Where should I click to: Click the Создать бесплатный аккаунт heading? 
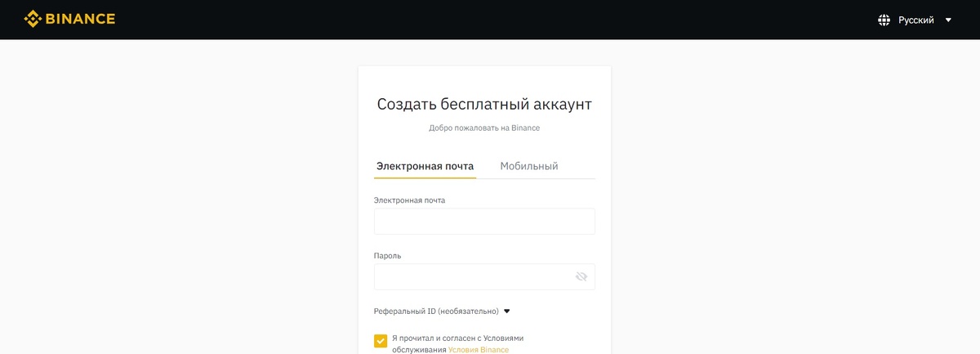(x=484, y=105)
